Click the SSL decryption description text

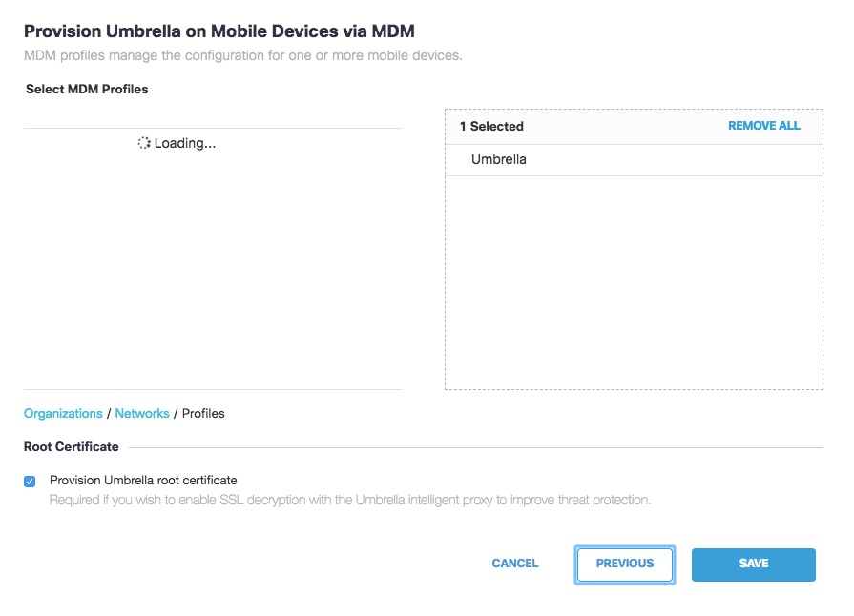point(350,500)
